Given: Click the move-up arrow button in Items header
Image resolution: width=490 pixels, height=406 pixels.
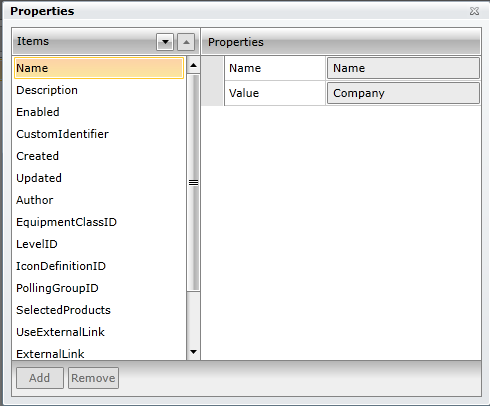Looking at the screenshot, I should click(186, 42).
